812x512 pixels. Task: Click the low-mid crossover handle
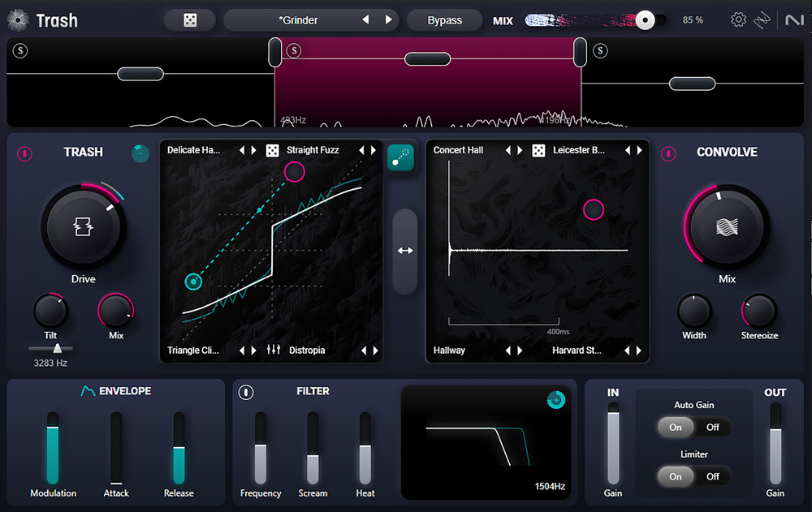point(275,52)
